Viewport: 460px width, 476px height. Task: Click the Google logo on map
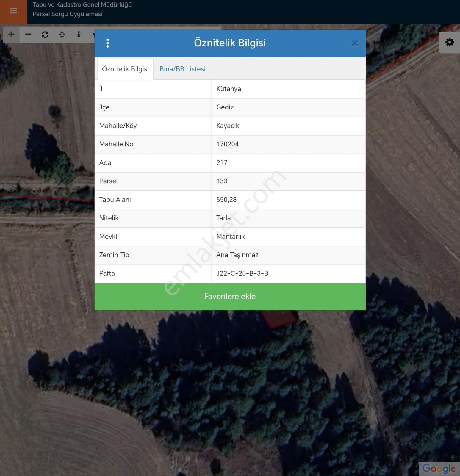pyautogui.click(x=439, y=468)
